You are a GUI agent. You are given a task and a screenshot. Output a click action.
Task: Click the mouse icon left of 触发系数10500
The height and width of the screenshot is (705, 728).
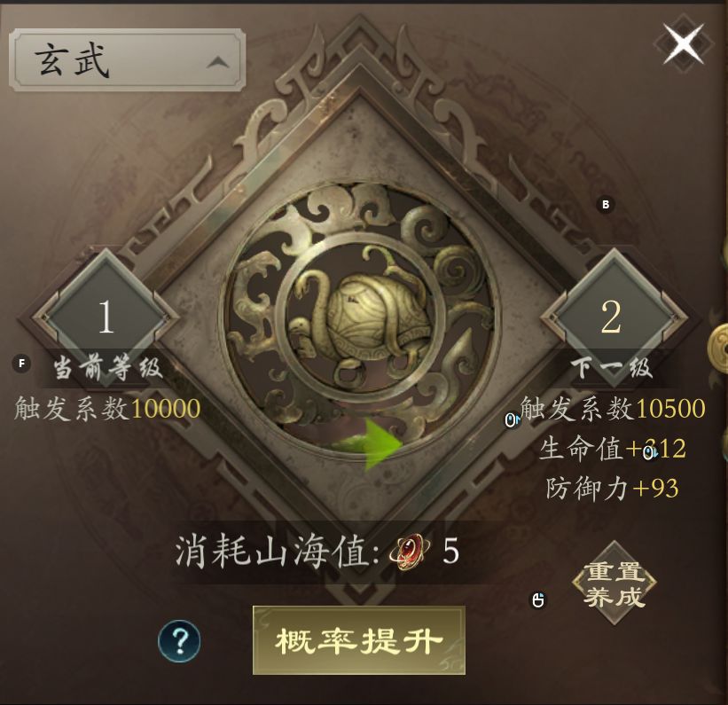[x=513, y=420]
